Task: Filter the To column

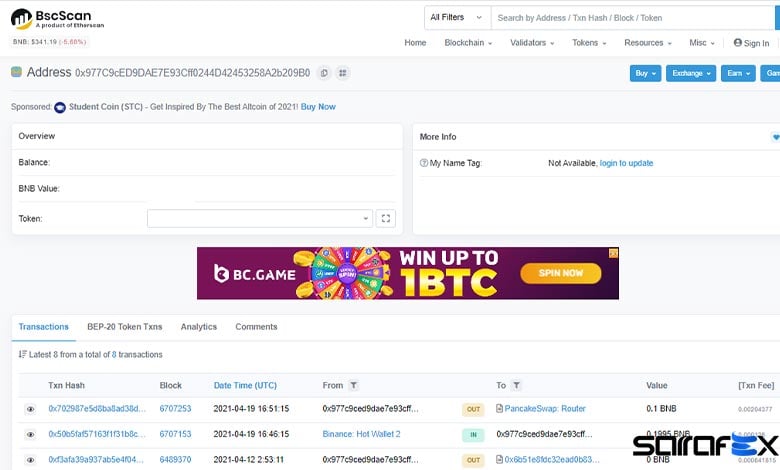Action: [x=516, y=385]
